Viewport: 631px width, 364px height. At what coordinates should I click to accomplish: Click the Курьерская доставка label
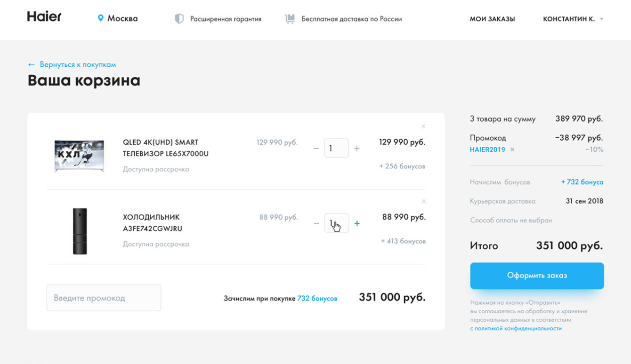point(502,201)
